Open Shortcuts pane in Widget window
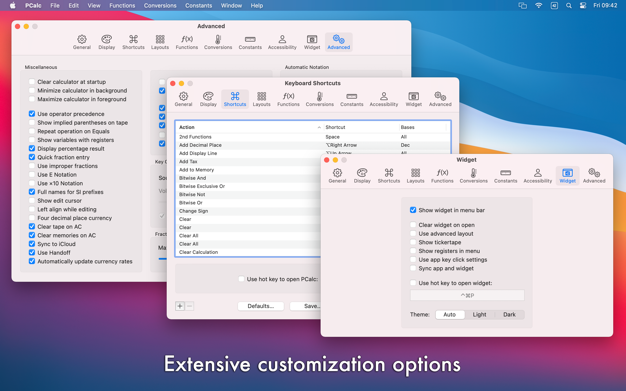The image size is (626, 391). [389, 176]
